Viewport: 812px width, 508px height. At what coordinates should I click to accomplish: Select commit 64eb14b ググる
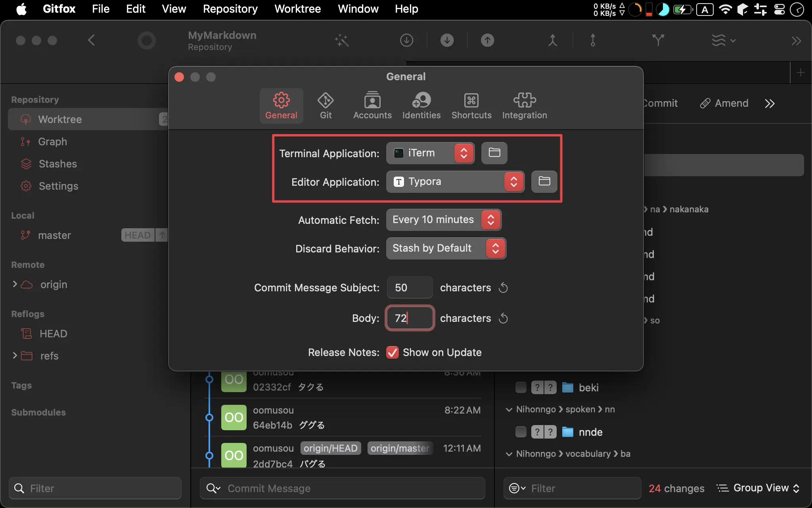tap(343, 418)
